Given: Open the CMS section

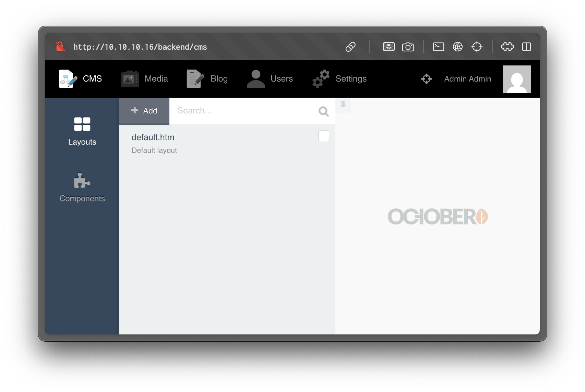Looking at the screenshot, I should point(80,79).
